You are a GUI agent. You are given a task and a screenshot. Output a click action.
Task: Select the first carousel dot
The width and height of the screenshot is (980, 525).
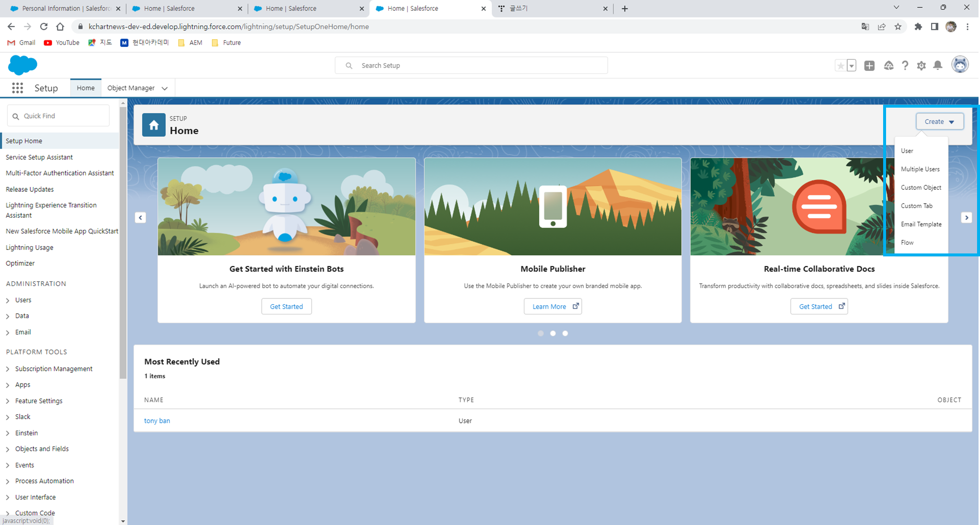tap(541, 333)
